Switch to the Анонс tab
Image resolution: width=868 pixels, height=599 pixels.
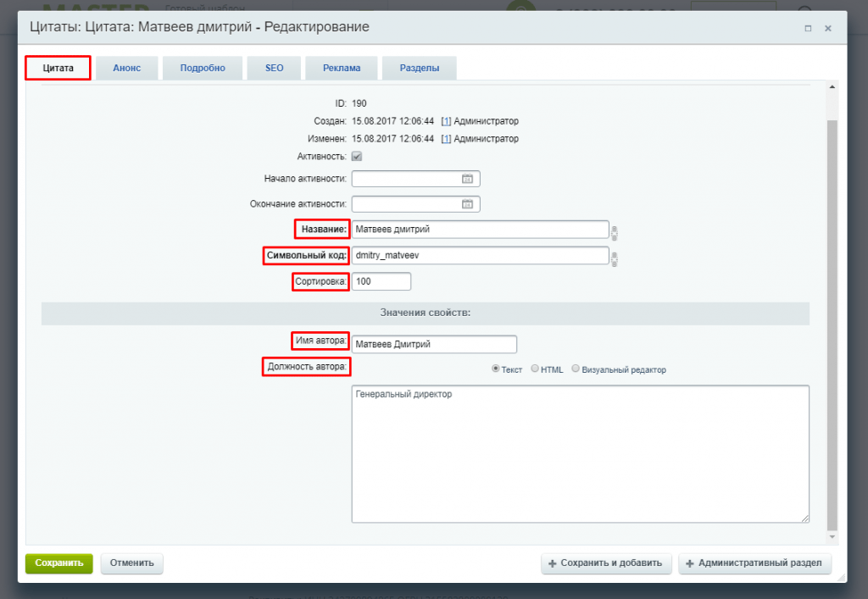pos(127,69)
